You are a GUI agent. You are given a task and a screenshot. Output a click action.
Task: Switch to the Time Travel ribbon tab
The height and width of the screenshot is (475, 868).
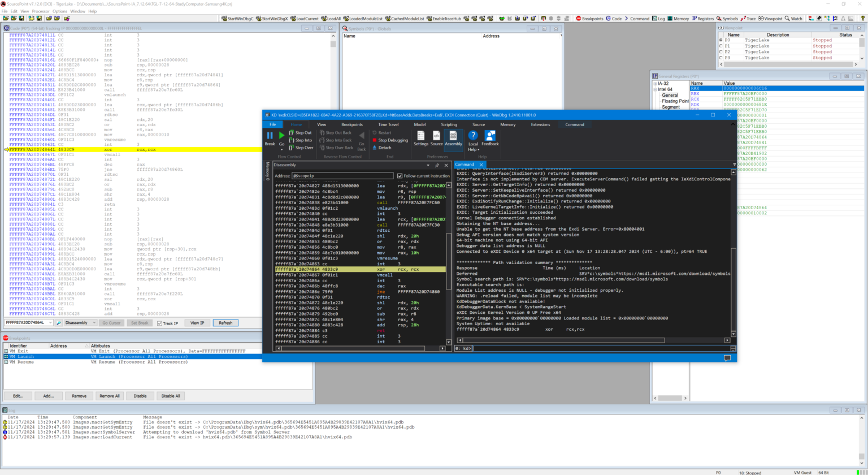(388, 124)
